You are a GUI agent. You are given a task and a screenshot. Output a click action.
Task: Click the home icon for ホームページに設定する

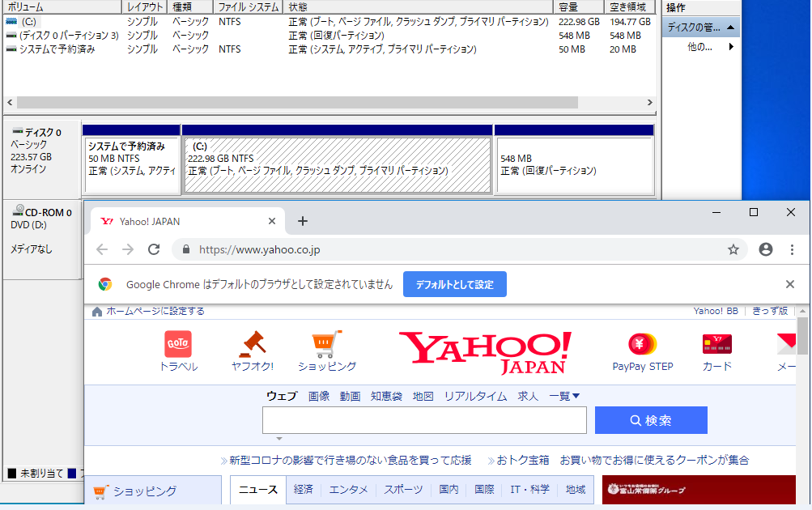pos(97,311)
